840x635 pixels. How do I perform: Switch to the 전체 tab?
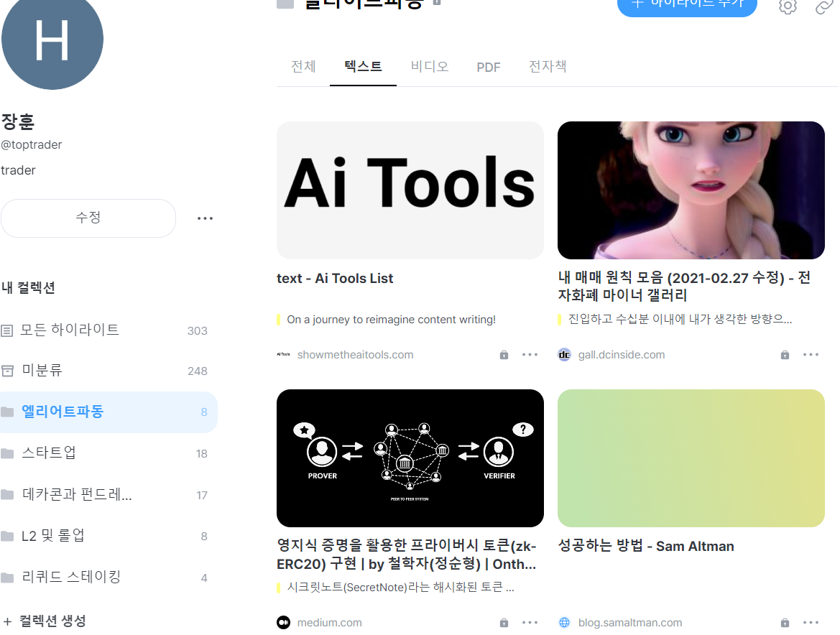pyautogui.click(x=303, y=66)
